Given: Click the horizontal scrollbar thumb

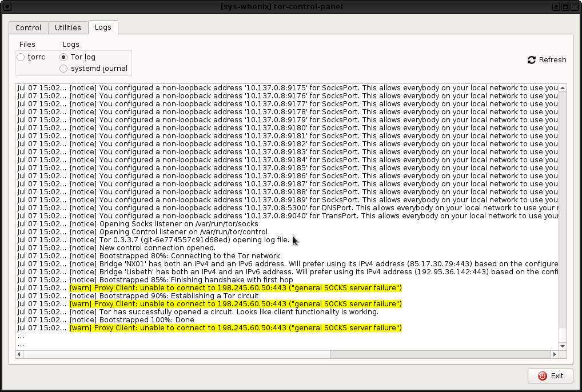Looking at the screenshot, I should coord(172,354).
